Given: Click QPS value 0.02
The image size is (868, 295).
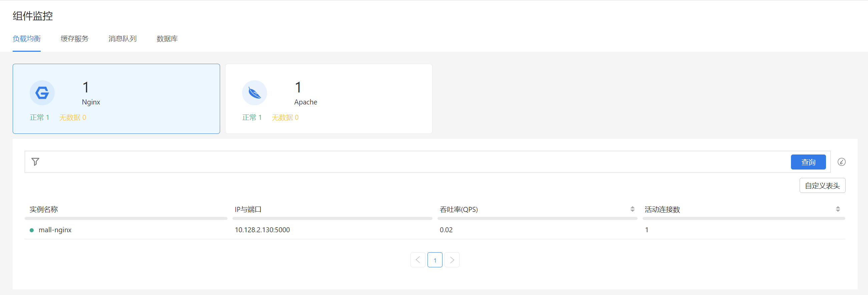Looking at the screenshot, I should pos(446,230).
